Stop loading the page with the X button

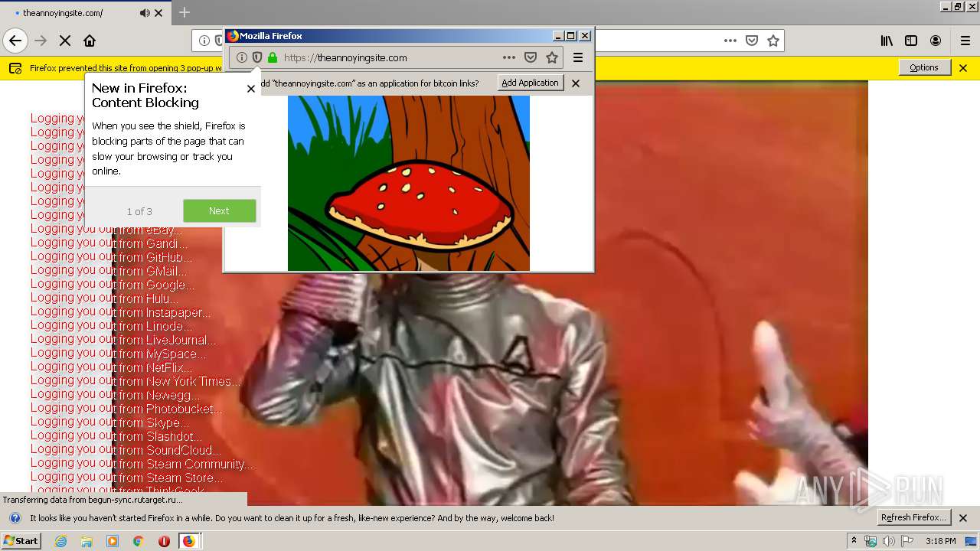pyautogui.click(x=65, y=41)
